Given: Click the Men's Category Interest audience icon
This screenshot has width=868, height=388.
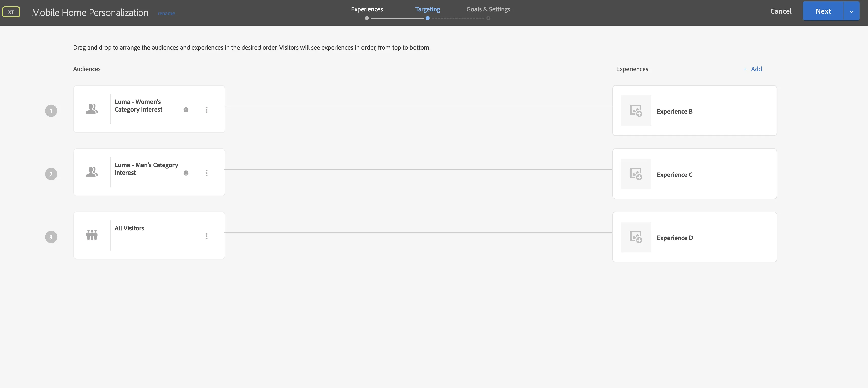Looking at the screenshot, I should (92, 172).
